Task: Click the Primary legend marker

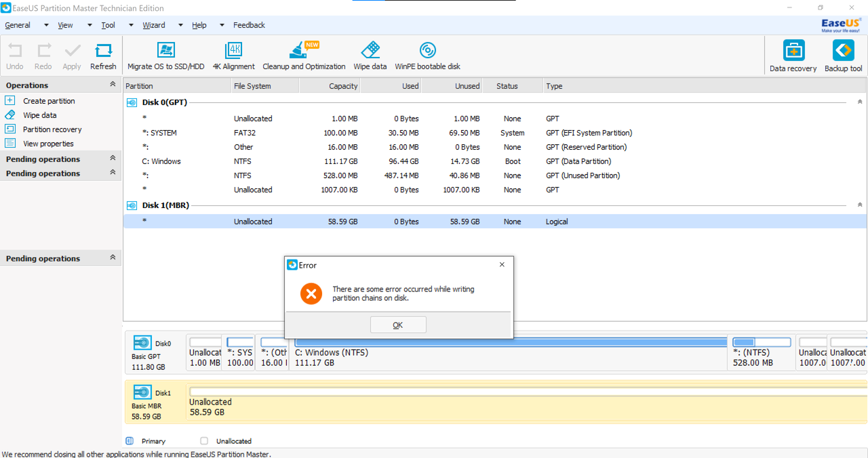Action: pyautogui.click(x=130, y=441)
